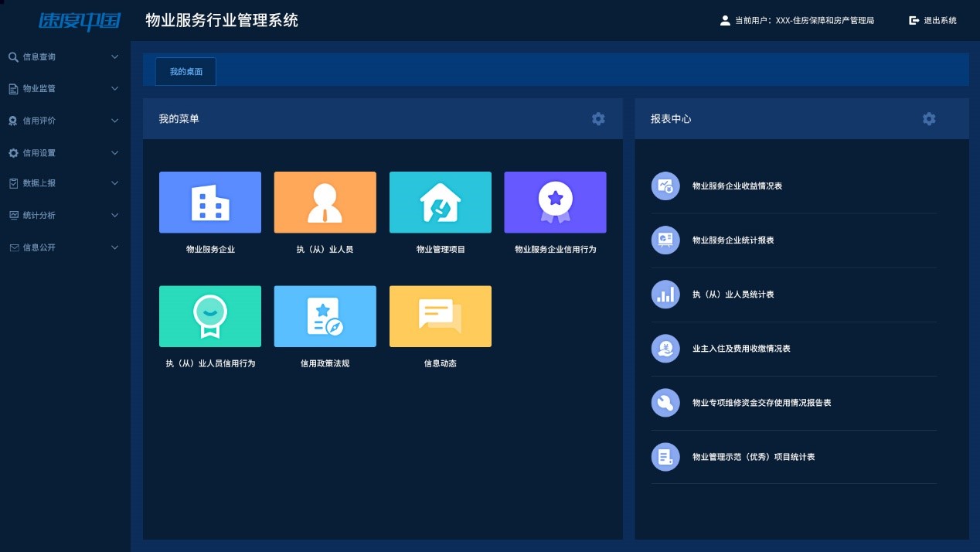The width and height of the screenshot is (980, 552).
Task: Open the yellow 信息动态 chat icon tile
Action: (x=440, y=316)
